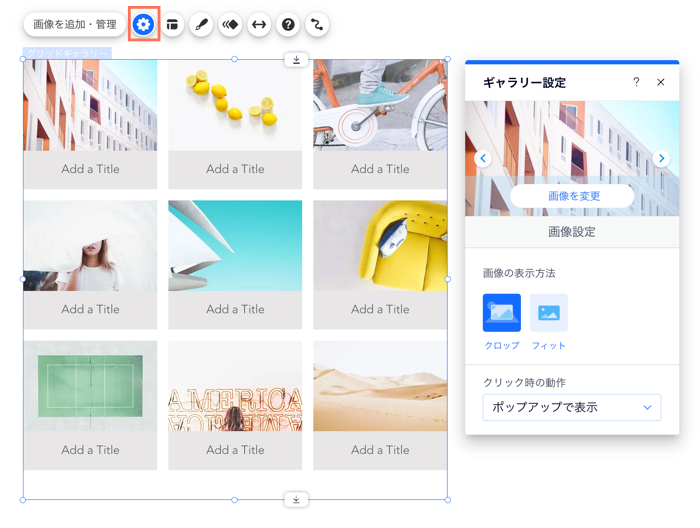Viewport: 700px width, 528px height.
Task: Click 画像を変更 button
Action: [x=572, y=196]
